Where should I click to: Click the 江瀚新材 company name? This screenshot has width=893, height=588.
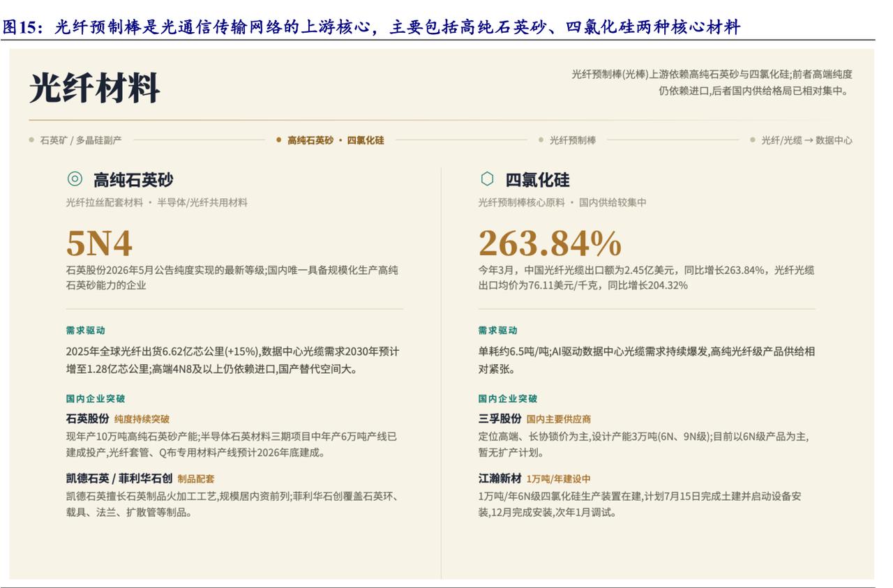coord(500,478)
